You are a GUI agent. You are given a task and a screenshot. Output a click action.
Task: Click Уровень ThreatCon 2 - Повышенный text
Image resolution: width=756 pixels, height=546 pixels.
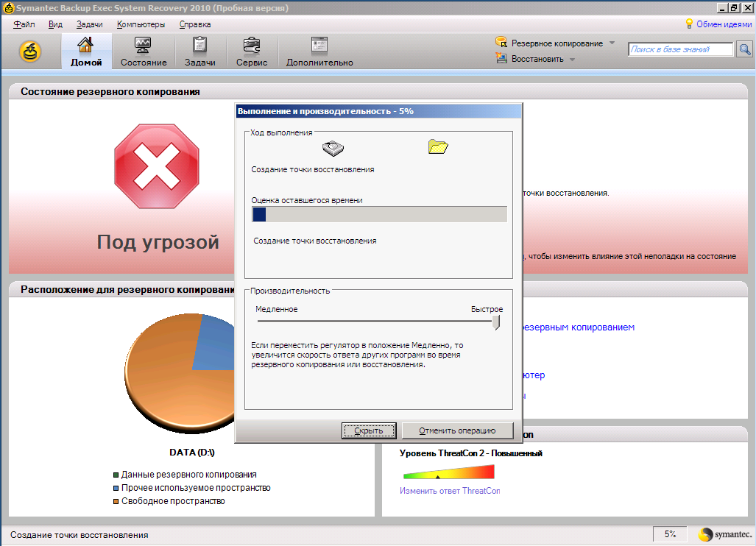coord(470,453)
